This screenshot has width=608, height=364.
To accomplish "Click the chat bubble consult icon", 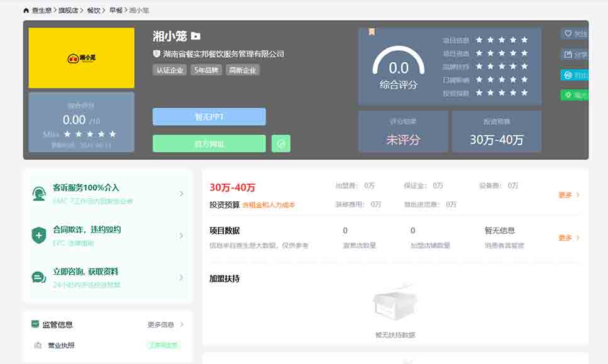I will 39,277.
